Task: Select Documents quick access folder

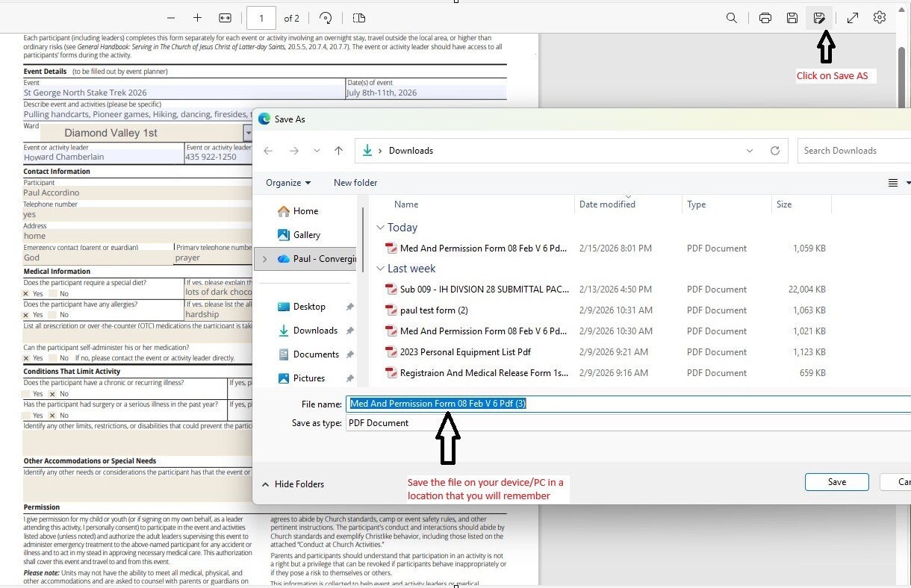Action: click(308, 354)
